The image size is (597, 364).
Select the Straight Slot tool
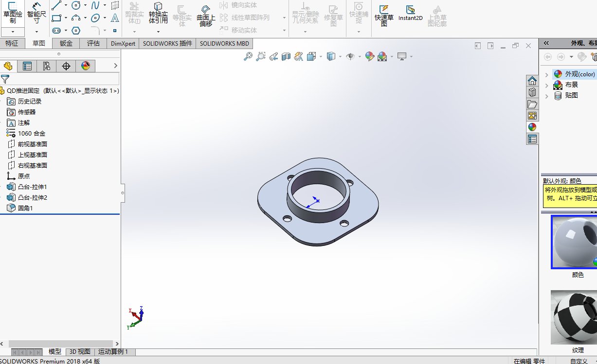56,31
